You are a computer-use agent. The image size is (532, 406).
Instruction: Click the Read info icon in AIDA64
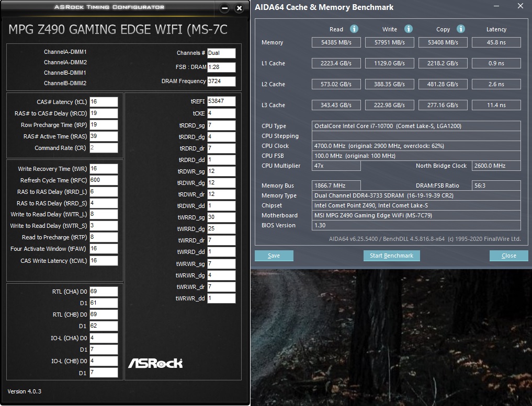[354, 29]
